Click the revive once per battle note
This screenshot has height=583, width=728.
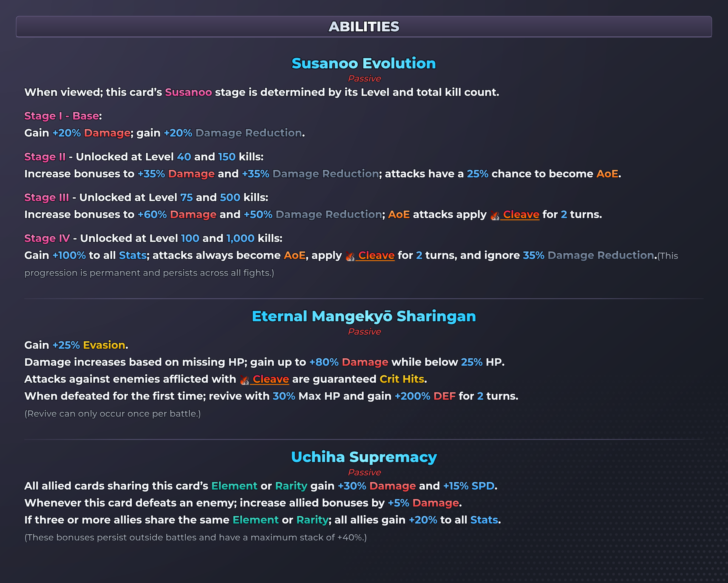[112, 414]
